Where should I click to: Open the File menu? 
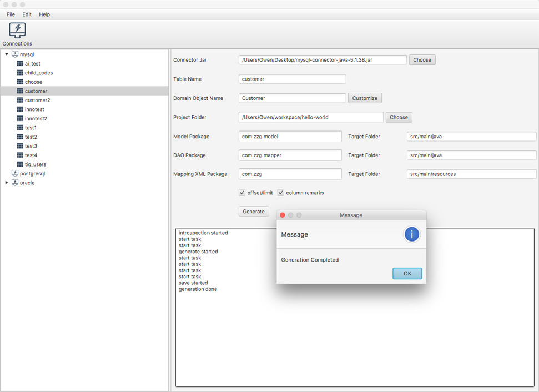pyautogui.click(x=11, y=14)
